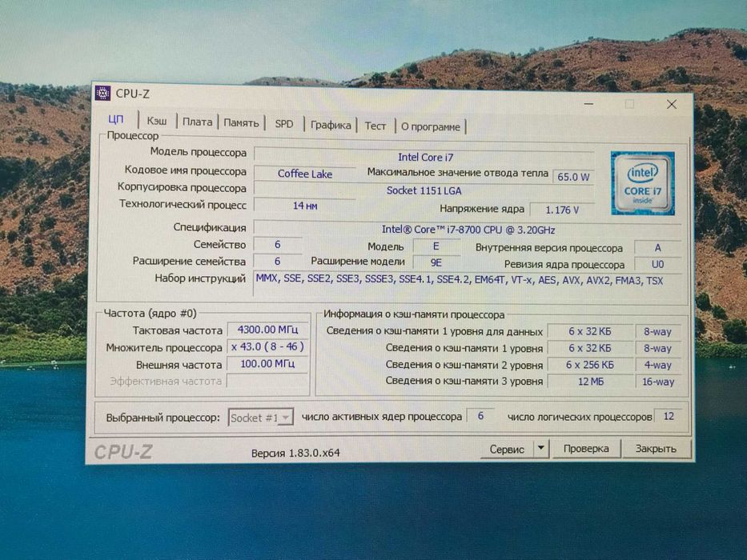Click the 14 нм technology value
The width and height of the screenshot is (747, 560).
(x=305, y=206)
